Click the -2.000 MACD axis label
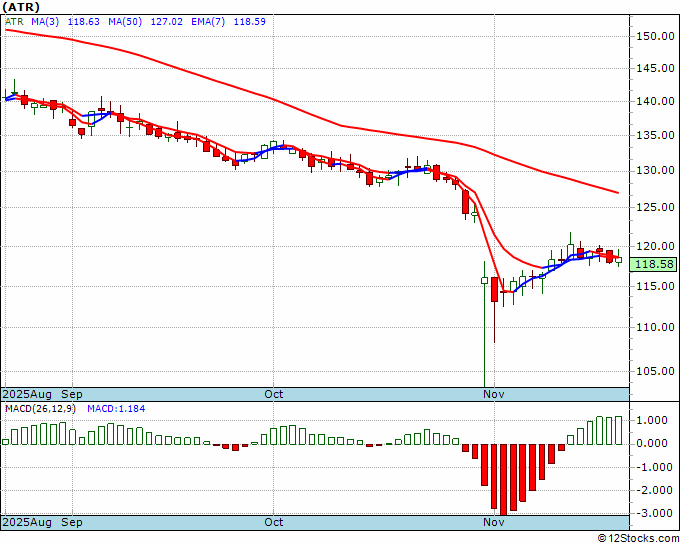Screen dimensions: 680x546 click(x=653, y=490)
